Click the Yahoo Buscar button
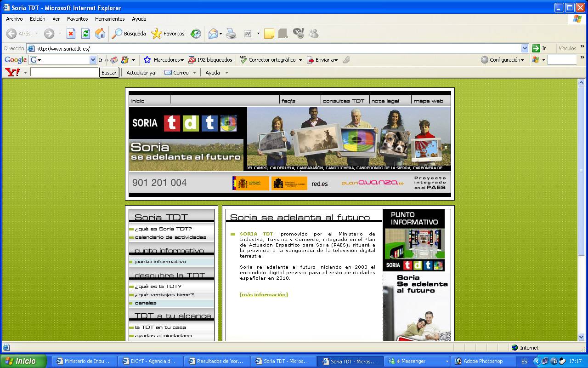Image resolution: width=588 pixels, height=368 pixels. [109, 73]
